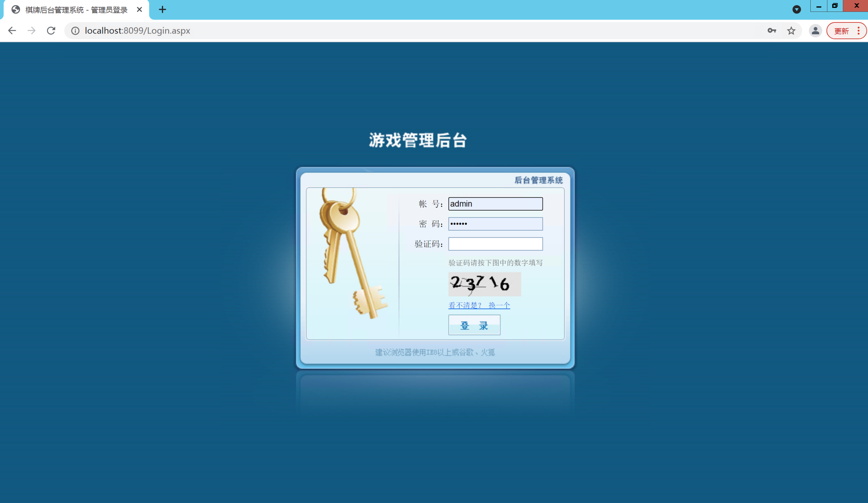Reload the login page

pyautogui.click(x=51, y=31)
